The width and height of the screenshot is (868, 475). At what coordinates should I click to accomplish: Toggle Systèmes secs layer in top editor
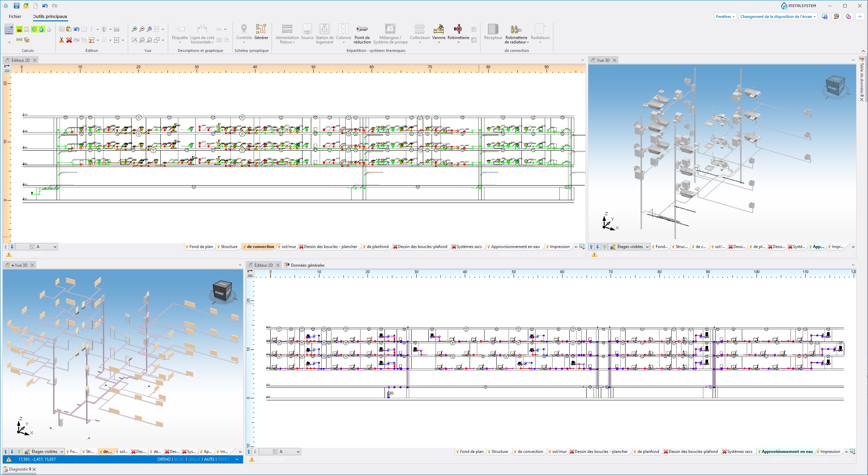[x=469, y=247]
